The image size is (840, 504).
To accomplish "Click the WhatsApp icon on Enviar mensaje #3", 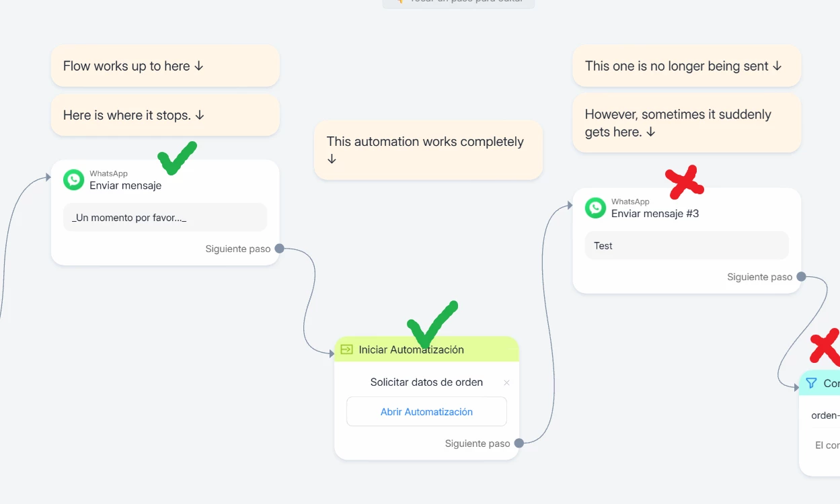I will 595,208.
